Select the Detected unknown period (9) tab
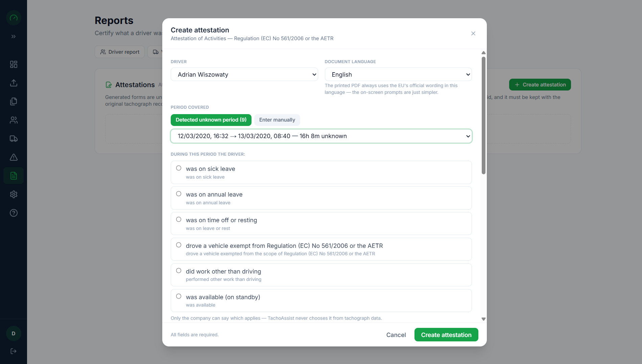Viewport: 642px width, 364px height. tap(211, 120)
